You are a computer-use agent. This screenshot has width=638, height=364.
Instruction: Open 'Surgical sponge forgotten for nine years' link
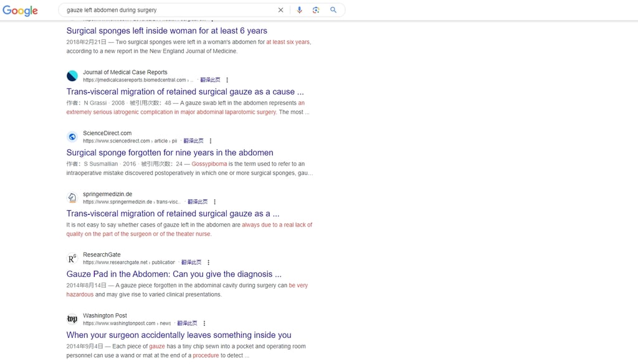(169, 152)
